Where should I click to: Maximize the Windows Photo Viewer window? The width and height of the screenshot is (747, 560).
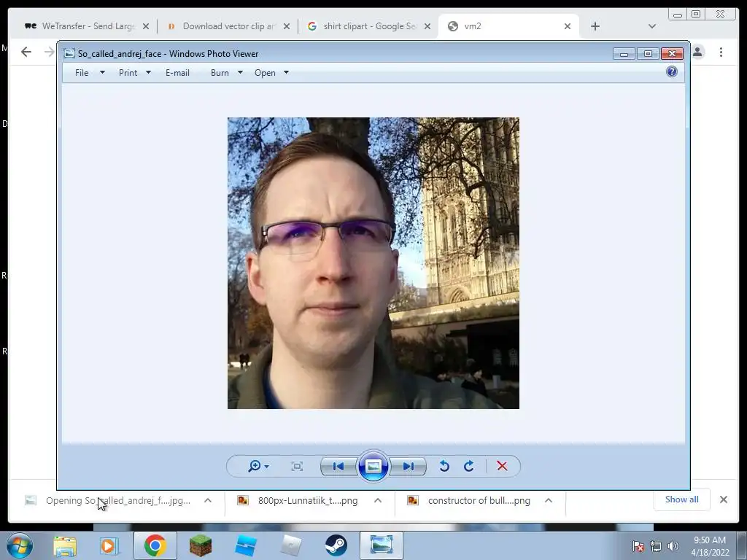point(648,54)
